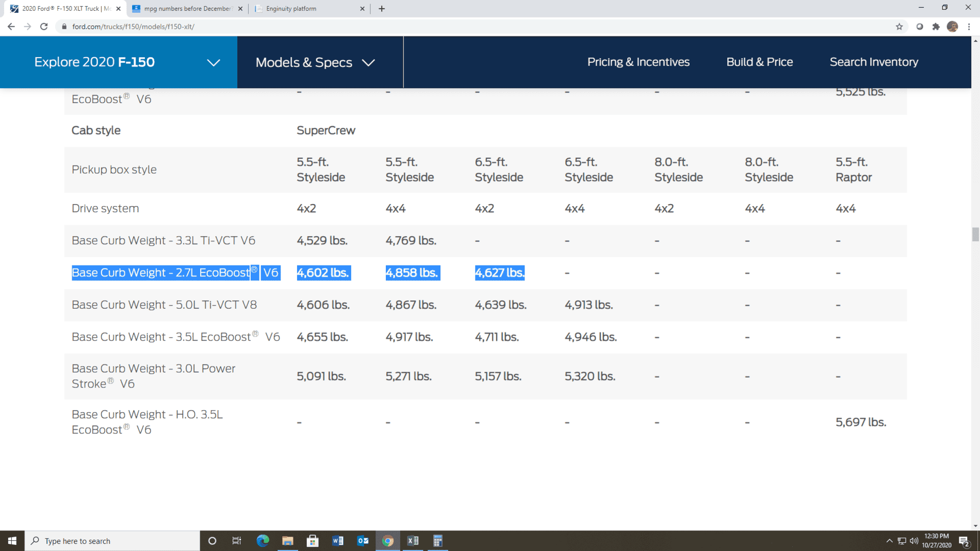Open the Chrome extensions puzzle icon
The height and width of the screenshot is (551, 980).
coord(936,26)
